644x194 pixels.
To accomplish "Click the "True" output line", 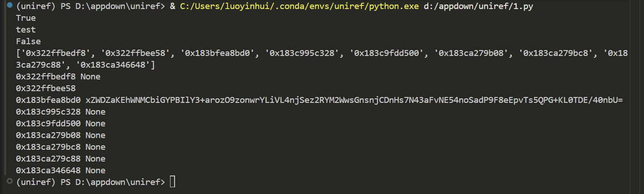I will (x=26, y=18).
